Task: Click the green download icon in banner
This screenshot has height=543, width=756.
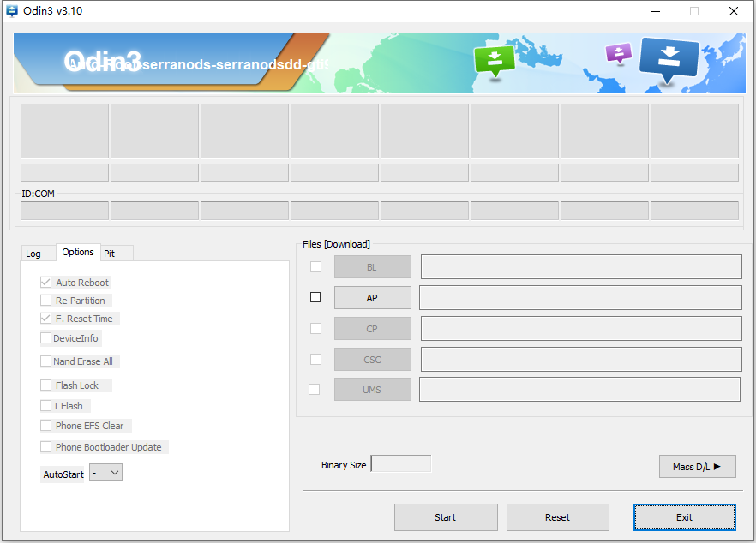Action: tap(495, 60)
